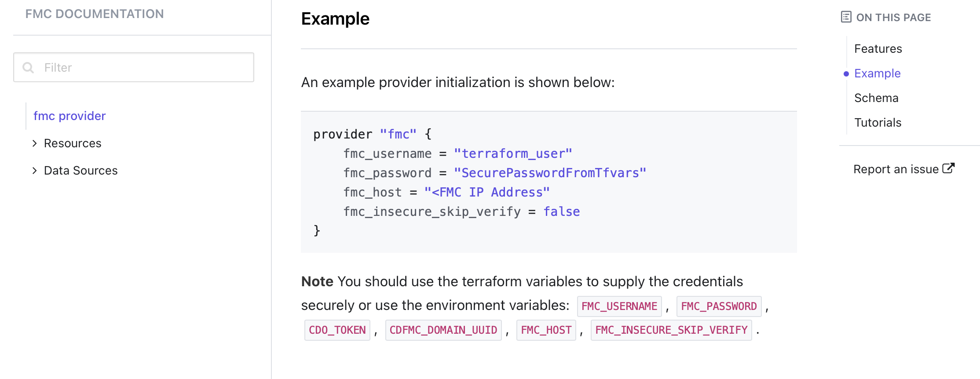
Task: Expand the Resources chevron
Action: pyautogui.click(x=35, y=143)
